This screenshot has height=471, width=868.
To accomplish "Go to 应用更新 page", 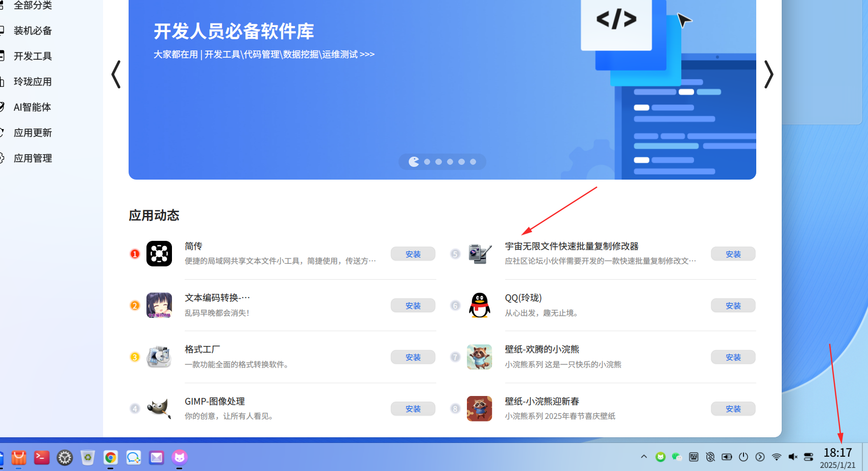I will 33,133.
